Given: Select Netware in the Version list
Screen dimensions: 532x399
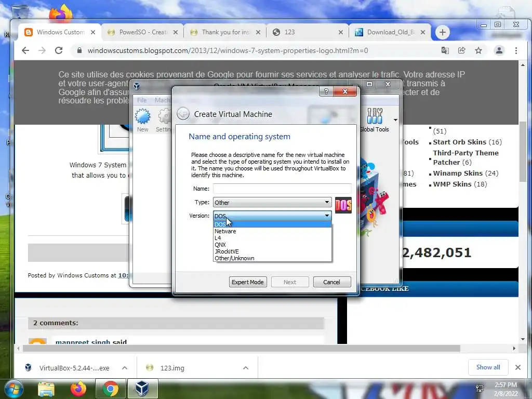Looking at the screenshot, I should pyautogui.click(x=272, y=231).
